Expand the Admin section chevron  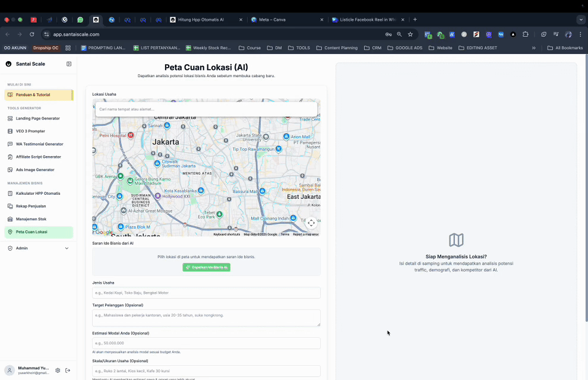pos(67,248)
